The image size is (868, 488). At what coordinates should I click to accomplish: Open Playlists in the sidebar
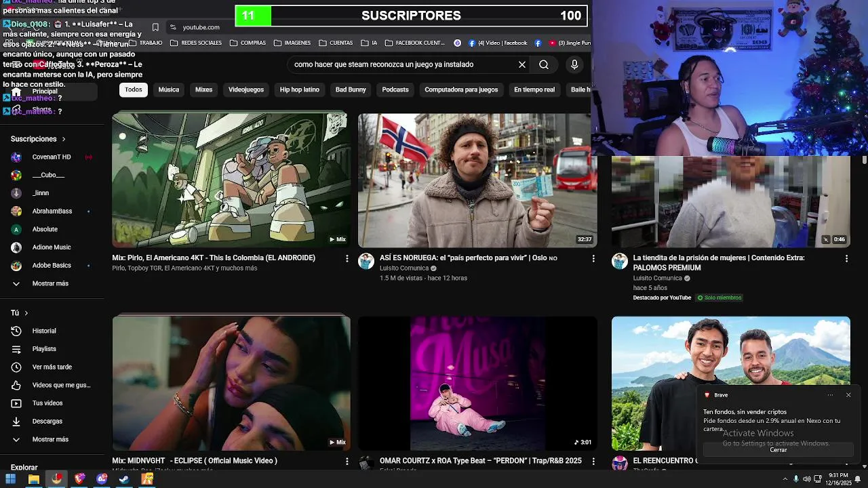click(44, 349)
